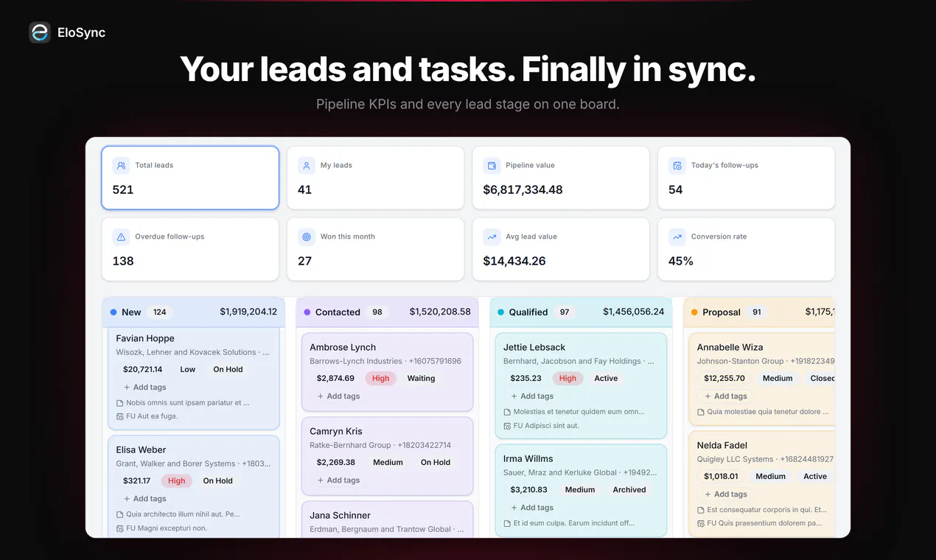Image resolution: width=936 pixels, height=560 pixels.
Task: Click the lead name Annabelle Wiza
Action: click(730, 348)
